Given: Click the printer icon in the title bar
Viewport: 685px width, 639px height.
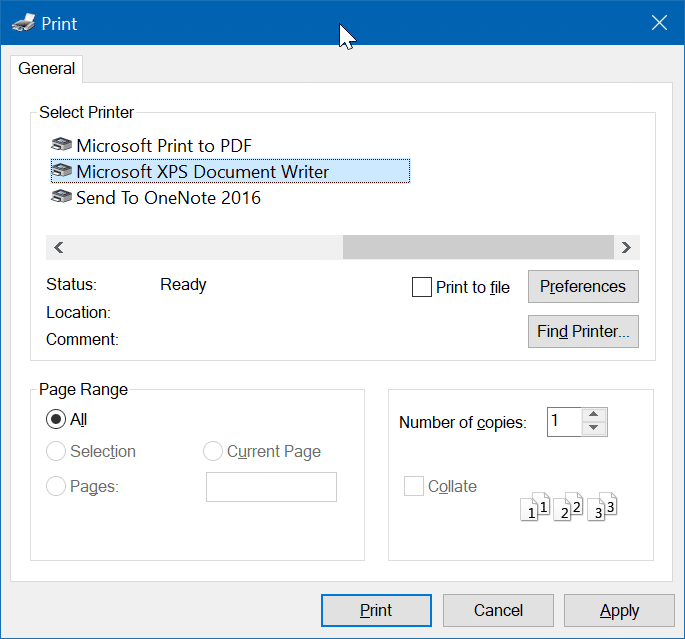Looking at the screenshot, I should 24,23.
